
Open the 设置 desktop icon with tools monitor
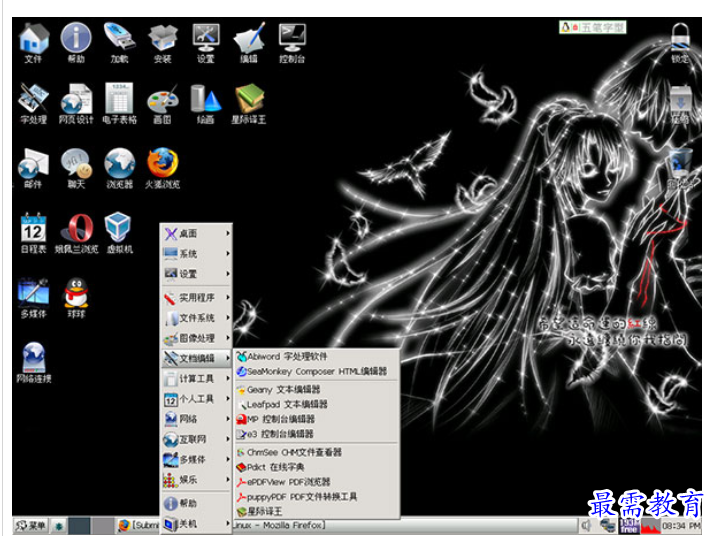point(206,43)
